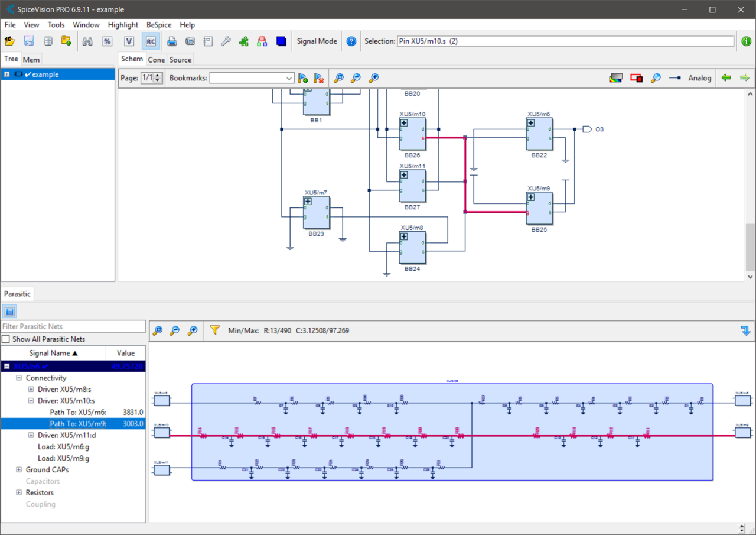Click the camera screenshot icon
Image resolution: width=756 pixels, height=535 pixels.
pos(190,41)
